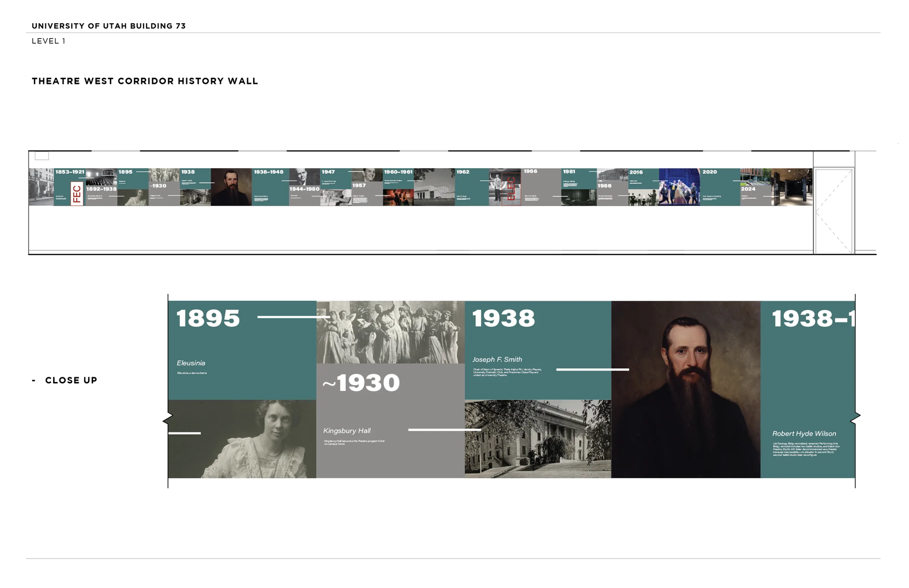Click the white FEC sign on the timeline strip
Viewport: 909px width, 588px height.
[x=77, y=193]
